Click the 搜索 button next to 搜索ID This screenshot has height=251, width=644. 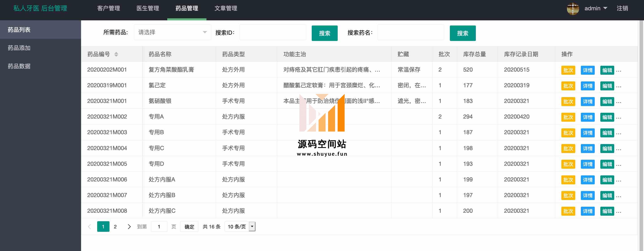(x=324, y=33)
